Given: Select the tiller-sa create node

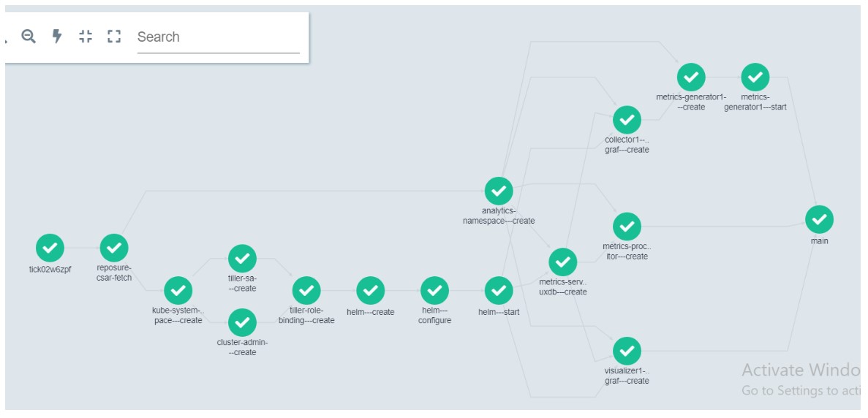Looking at the screenshot, I should pos(243,258).
